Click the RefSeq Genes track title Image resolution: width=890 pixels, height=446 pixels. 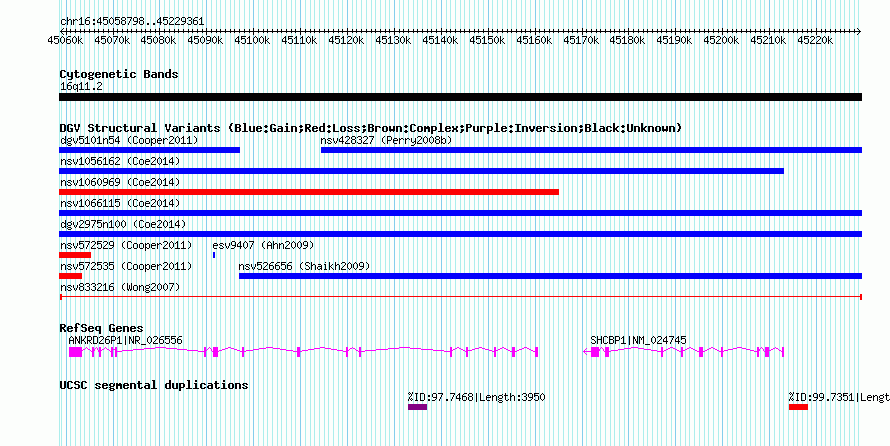point(101,329)
